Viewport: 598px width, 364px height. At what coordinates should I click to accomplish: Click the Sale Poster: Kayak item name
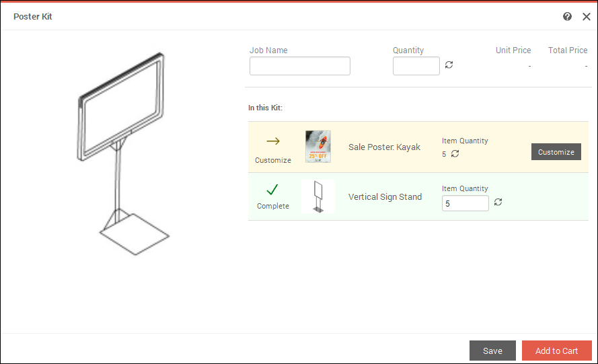click(384, 147)
